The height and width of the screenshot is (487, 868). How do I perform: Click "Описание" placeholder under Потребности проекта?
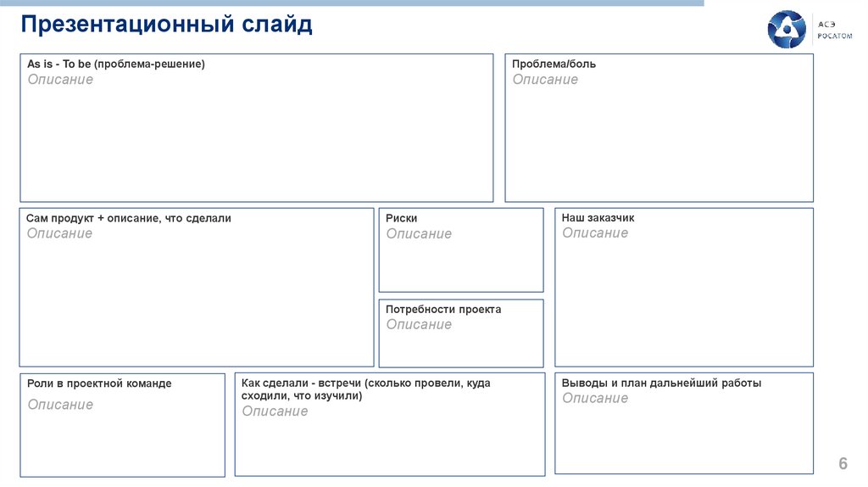pos(419,324)
